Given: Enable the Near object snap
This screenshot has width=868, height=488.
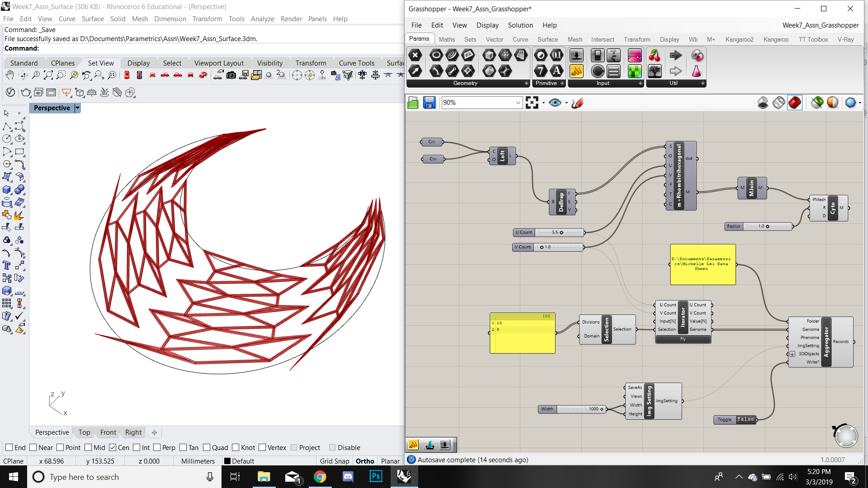Looking at the screenshot, I should pos(33,447).
